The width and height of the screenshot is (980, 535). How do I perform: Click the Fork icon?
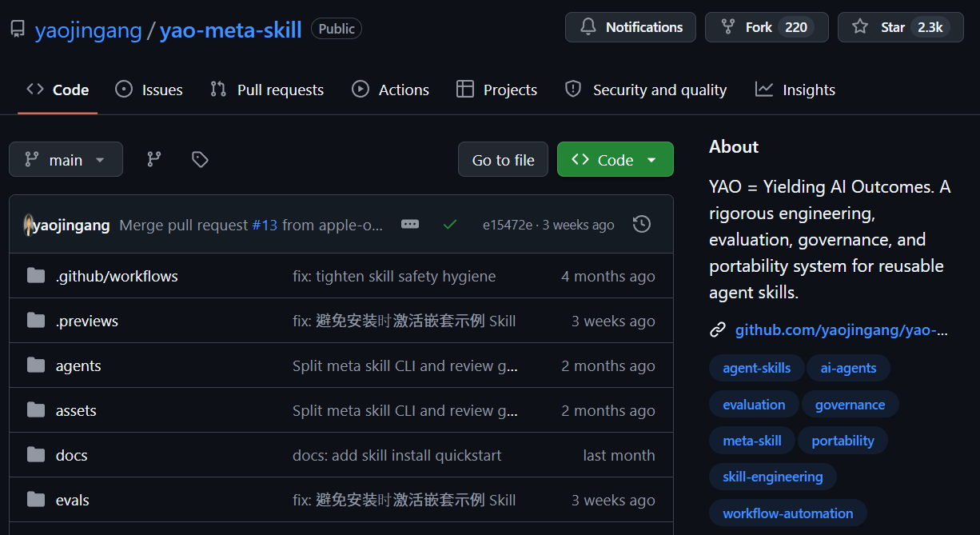pos(728,27)
